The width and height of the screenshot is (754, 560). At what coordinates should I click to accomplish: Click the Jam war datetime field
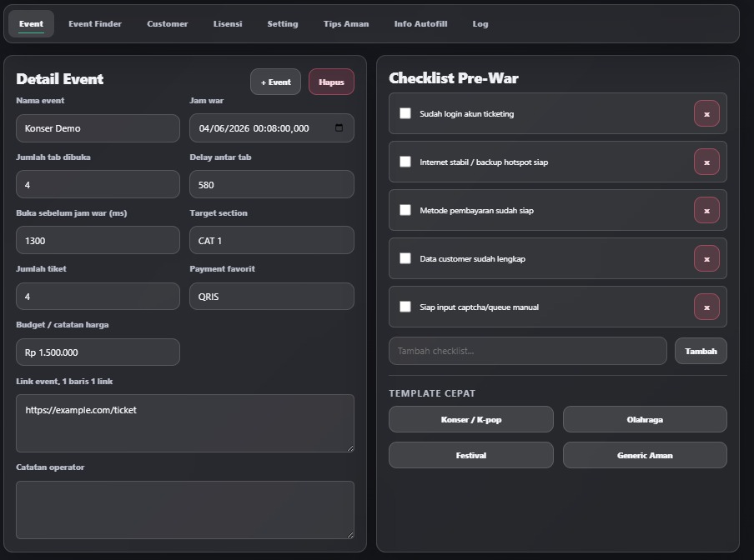pyautogui.click(x=272, y=128)
